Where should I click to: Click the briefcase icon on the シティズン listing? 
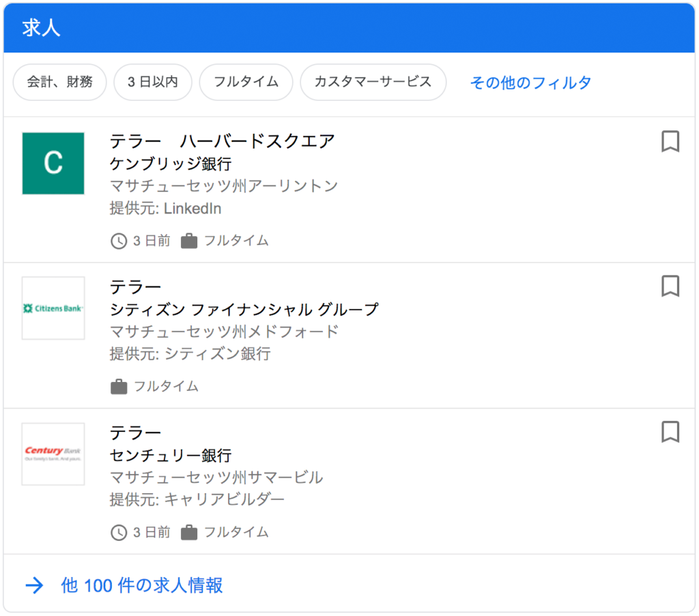pyautogui.click(x=119, y=387)
